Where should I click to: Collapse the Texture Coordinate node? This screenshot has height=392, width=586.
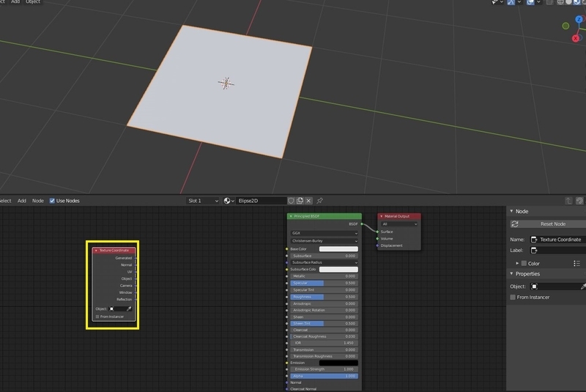[x=96, y=251]
